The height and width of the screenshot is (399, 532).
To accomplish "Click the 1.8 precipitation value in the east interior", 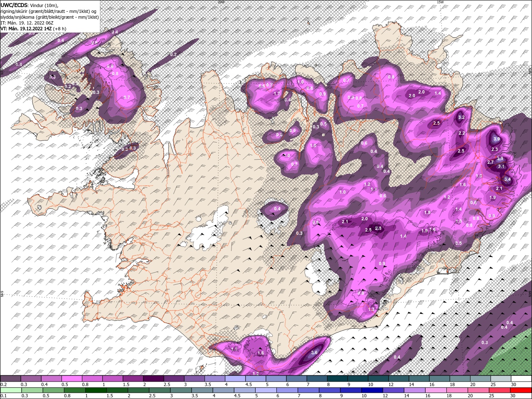I will [x=427, y=212].
